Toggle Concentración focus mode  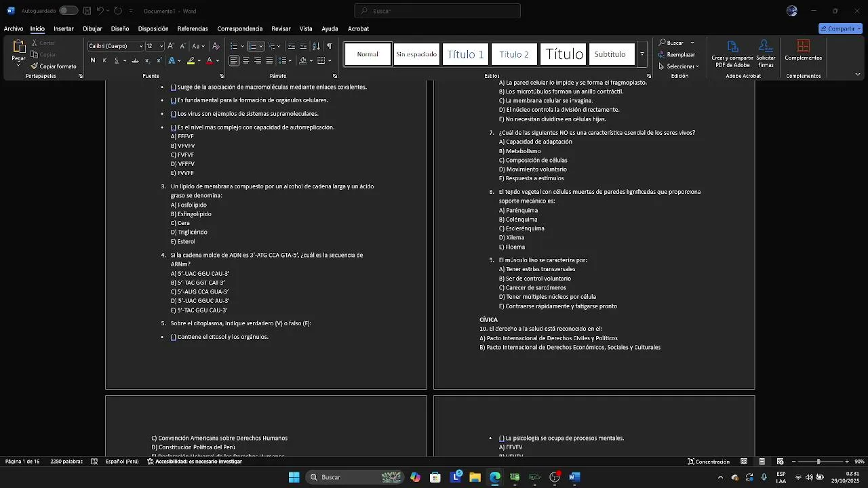tap(709, 462)
